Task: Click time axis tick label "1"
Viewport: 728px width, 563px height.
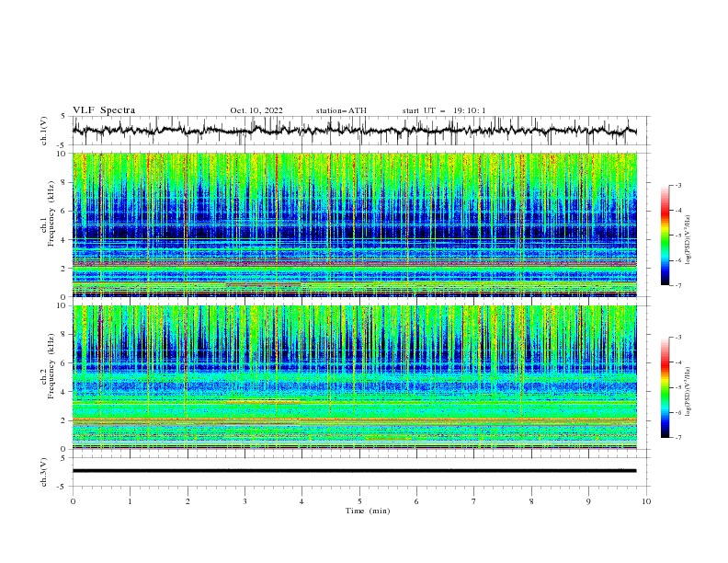Action: coord(130,501)
